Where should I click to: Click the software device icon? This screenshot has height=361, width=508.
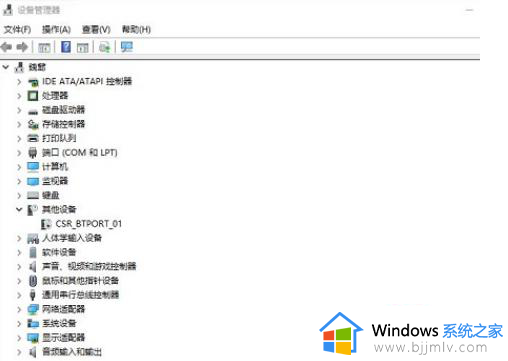pyautogui.click(x=33, y=252)
